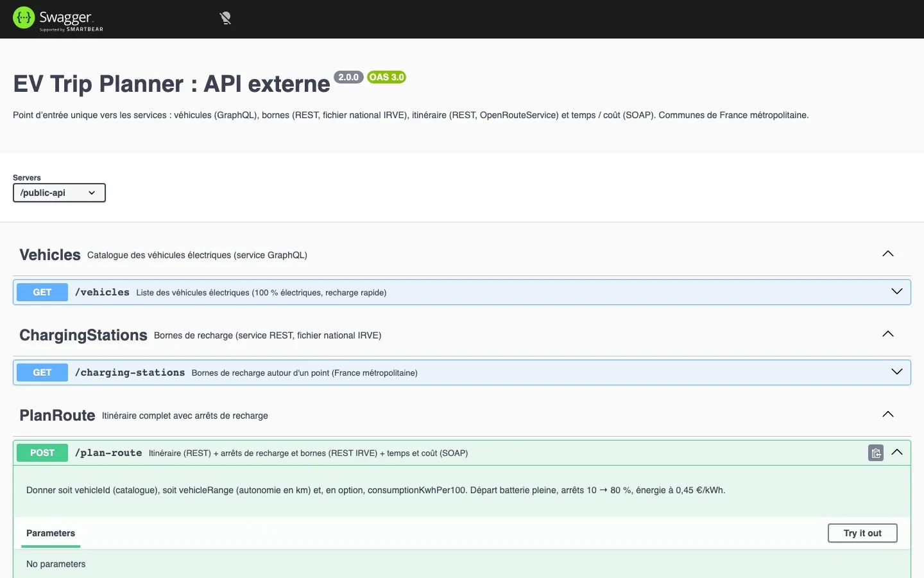Click the 'Catalogue des véhicules électriques' tag description
Screen dimensions: 924x578
(197, 255)
